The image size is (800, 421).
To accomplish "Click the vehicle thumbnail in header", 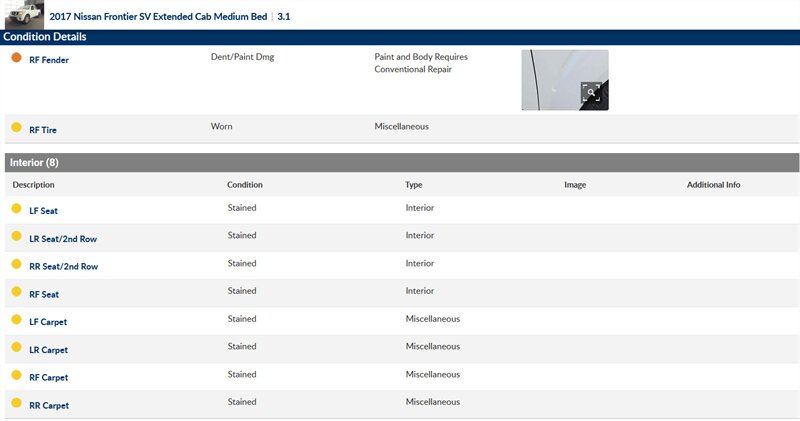I will click(x=24, y=15).
